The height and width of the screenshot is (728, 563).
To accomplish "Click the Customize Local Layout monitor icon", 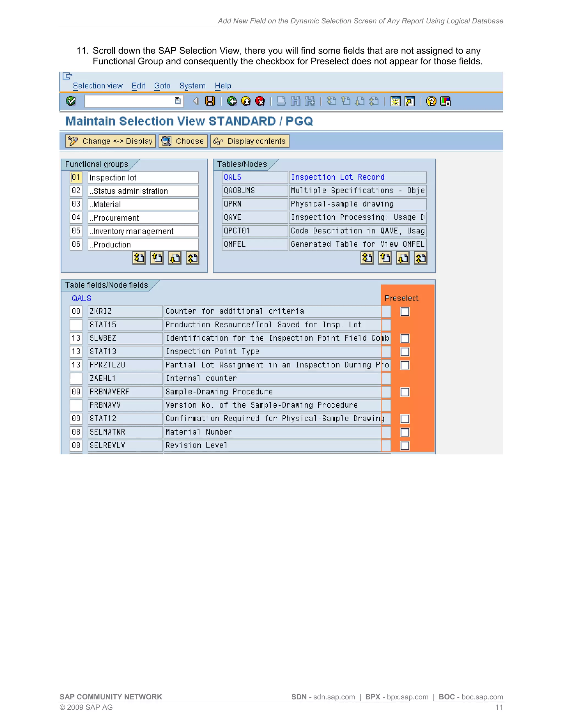I will [445, 101].
